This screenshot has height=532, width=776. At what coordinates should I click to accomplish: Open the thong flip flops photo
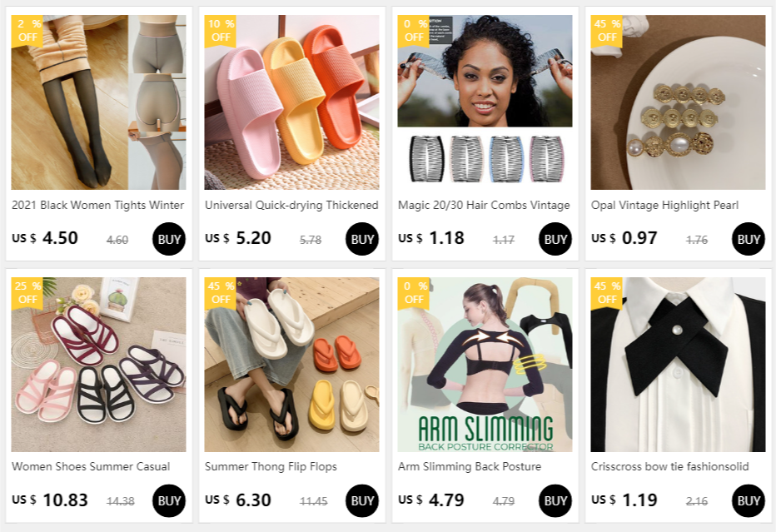[291, 364]
